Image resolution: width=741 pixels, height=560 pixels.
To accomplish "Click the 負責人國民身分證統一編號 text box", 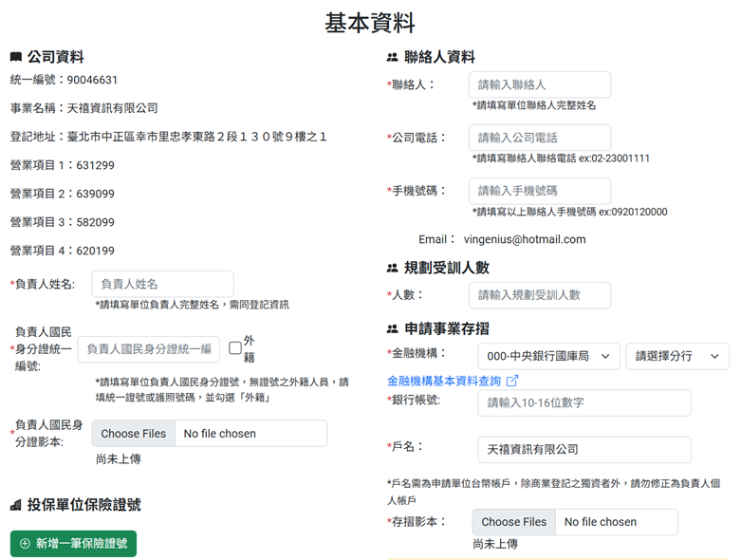I will click(148, 349).
